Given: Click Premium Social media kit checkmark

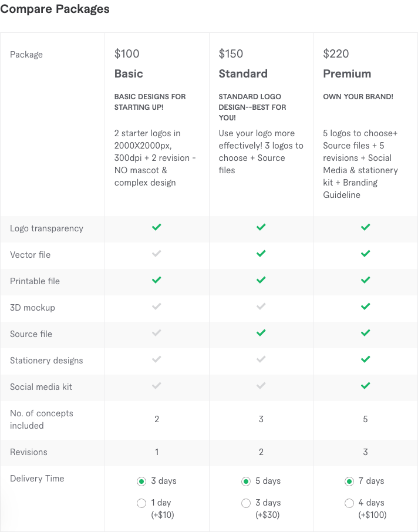Looking at the screenshot, I should (x=365, y=386).
